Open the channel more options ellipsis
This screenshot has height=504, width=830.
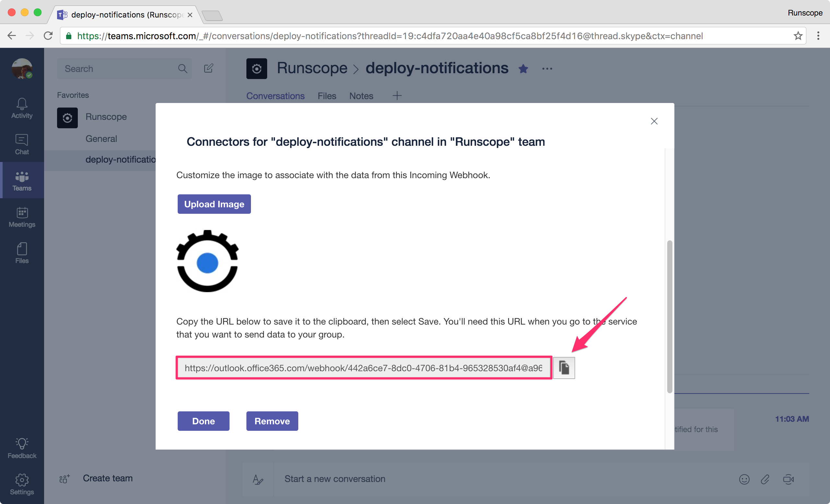[x=547, y=69]
